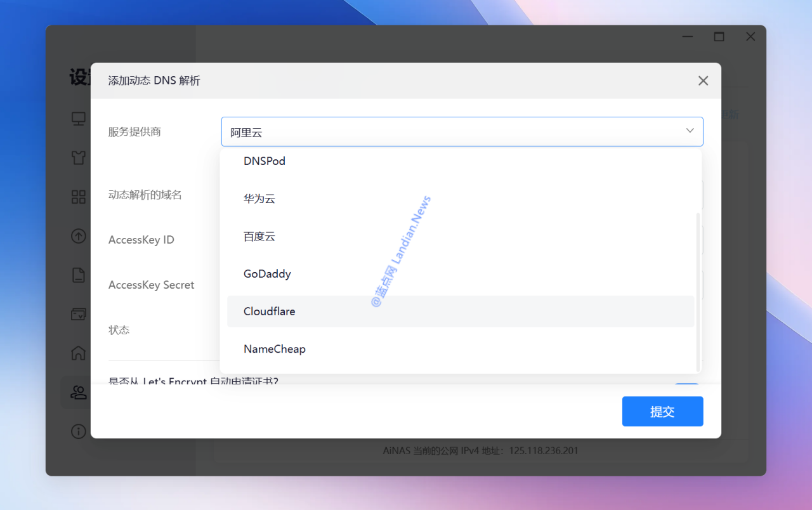The height and width of the screenshot is (510, 812).
Task: Click the 服务提供商 label
Action: [x=134, y=131]
